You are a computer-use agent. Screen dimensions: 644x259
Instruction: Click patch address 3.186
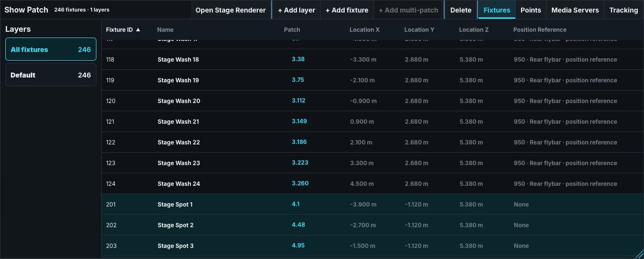pyautogui.click(x=299, y=142)
